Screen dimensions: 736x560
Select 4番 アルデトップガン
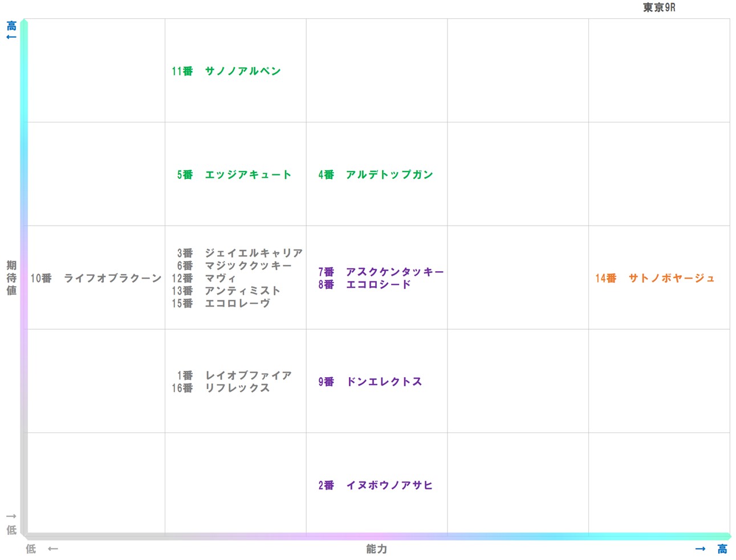click(376, 174)
